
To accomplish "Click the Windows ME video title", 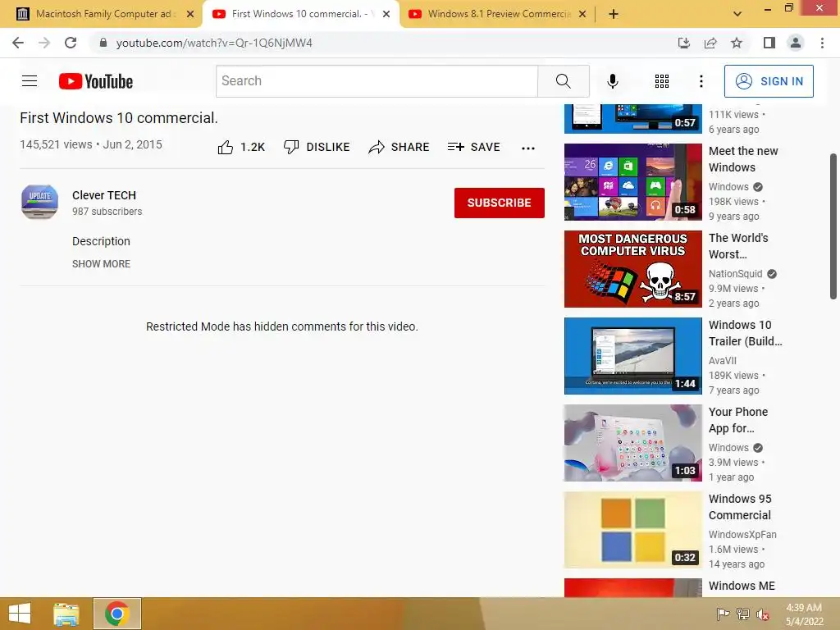I will [x=742, y=586].
